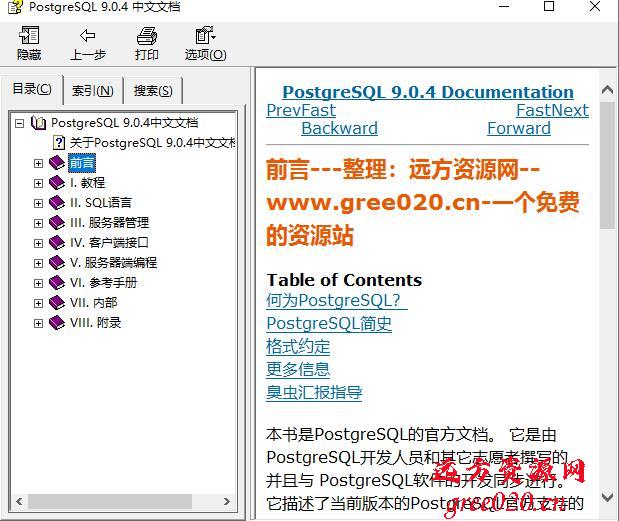Expand the III. 服务器管理 node

point(38,223)
